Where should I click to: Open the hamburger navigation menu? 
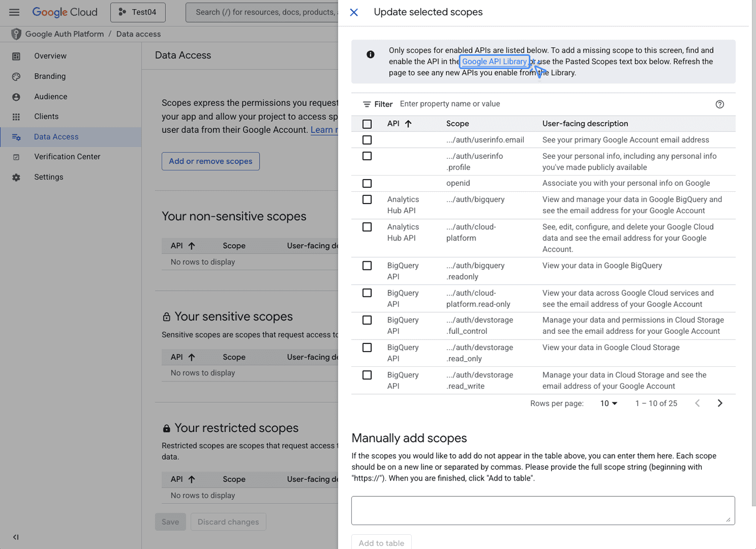(14, 12)
